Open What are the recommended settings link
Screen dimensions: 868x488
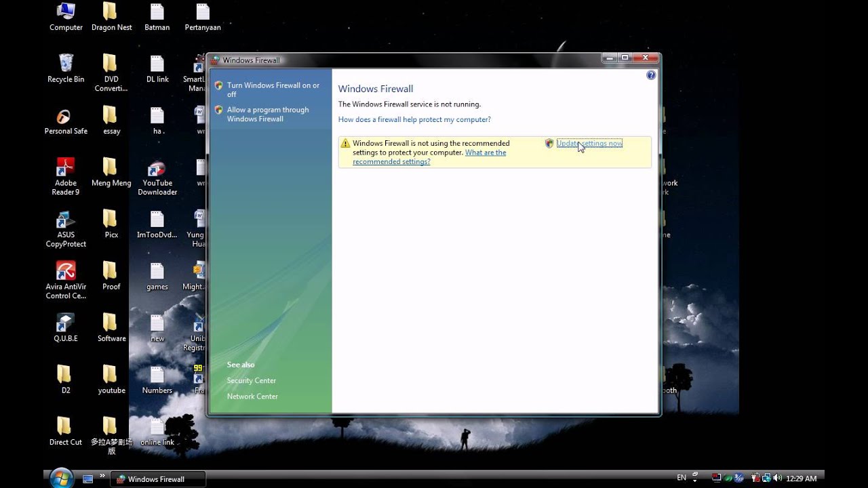tap(429, 157)
